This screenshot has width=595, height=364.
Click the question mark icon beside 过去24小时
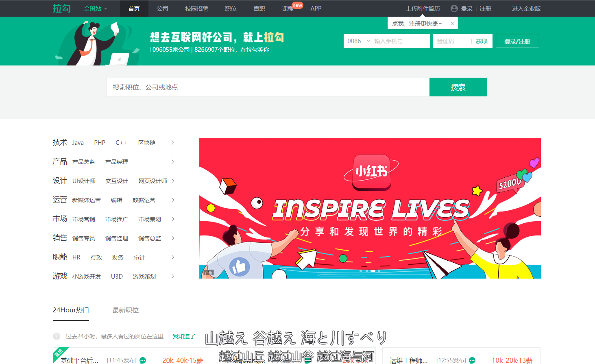tap(57, 336)
